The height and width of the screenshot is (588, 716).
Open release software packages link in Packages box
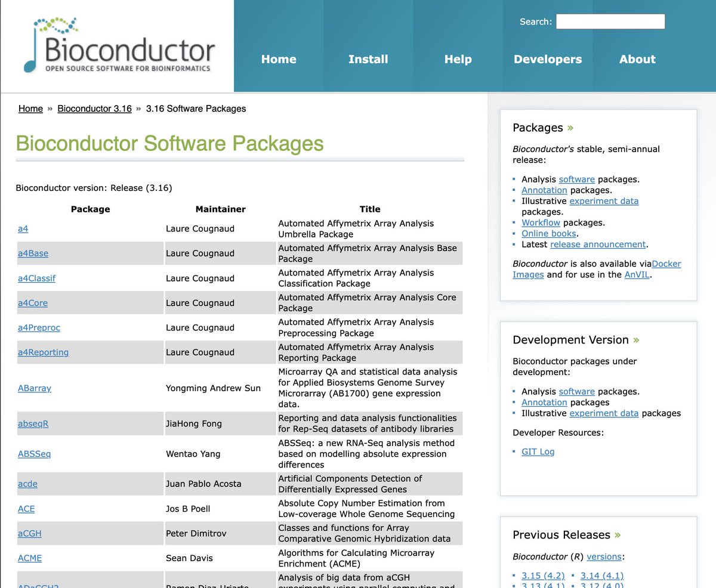click(x=577, y=180)
